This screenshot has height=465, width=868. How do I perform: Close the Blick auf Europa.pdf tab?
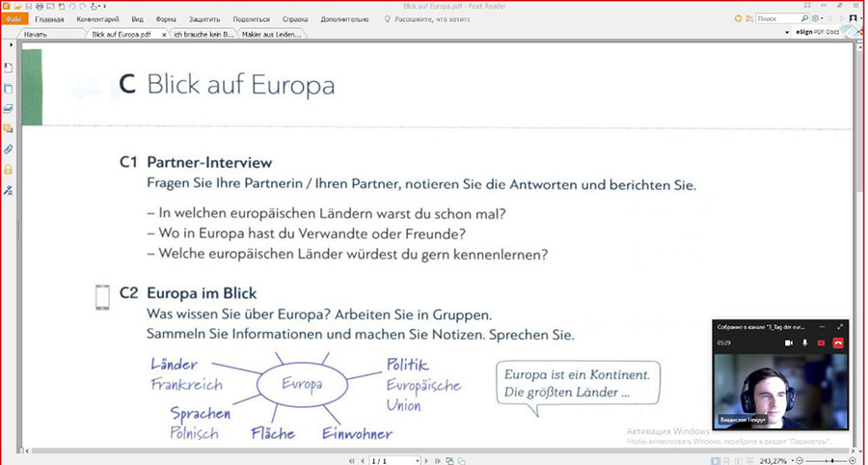(x=164, y=35)
